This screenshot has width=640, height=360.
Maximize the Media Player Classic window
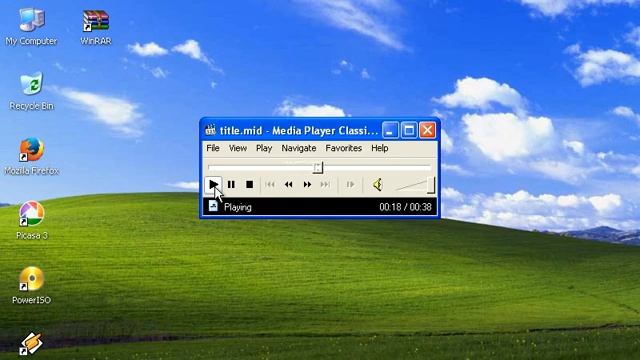409,131
